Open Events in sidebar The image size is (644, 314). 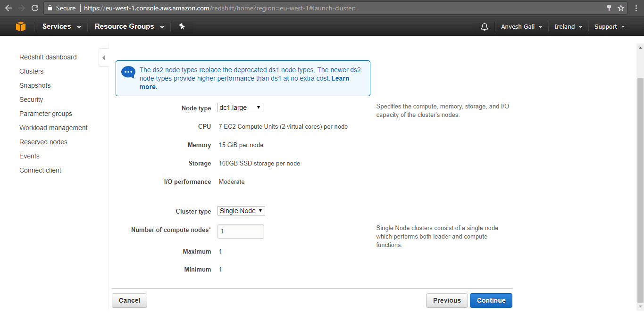29,156
